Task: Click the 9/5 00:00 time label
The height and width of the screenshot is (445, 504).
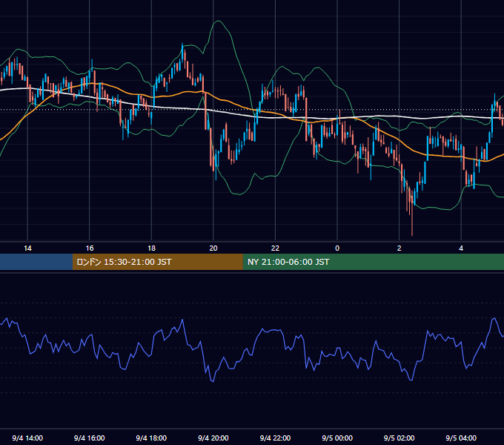Action: click(337, 438)
